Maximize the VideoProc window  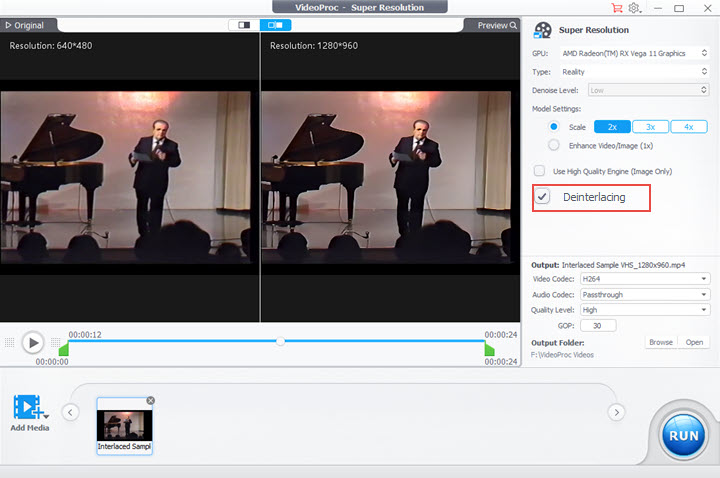click(679, 8)
